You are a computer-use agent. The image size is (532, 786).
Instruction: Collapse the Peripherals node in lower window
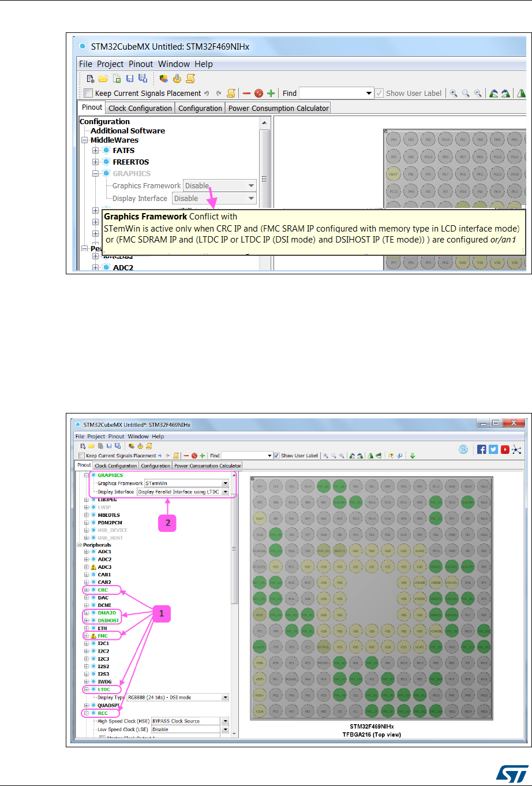[x=78, y=545]
